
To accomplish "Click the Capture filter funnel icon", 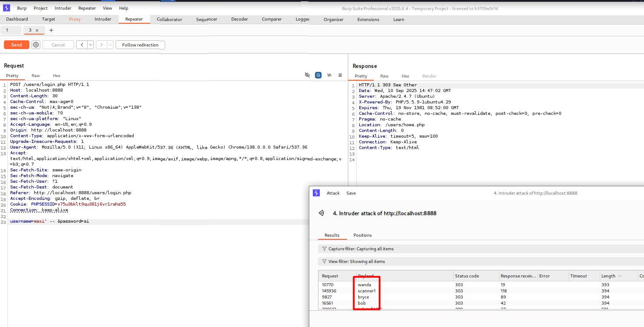I will pyautogui.click(x=324, y=249).
